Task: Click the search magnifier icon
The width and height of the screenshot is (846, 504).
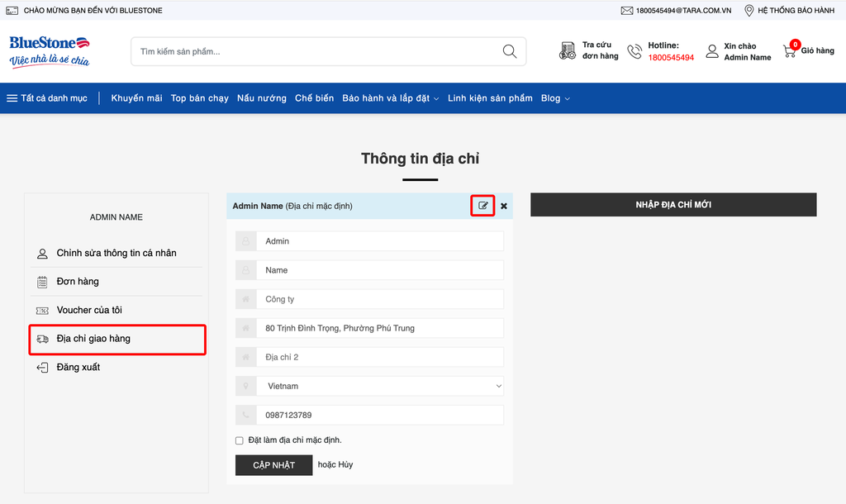Action: [510, 51]
